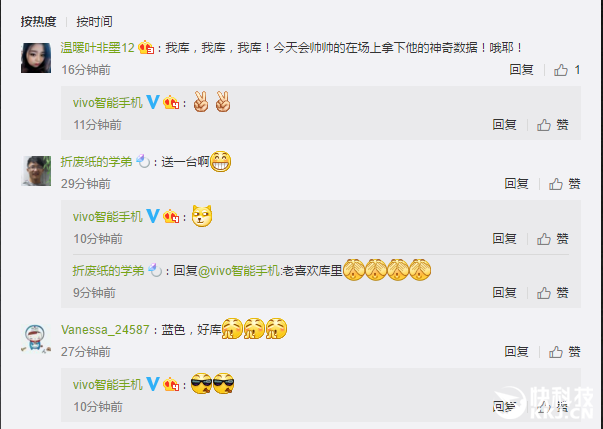Switch sorting to 按时间 tab

click(x=94, y=22)
